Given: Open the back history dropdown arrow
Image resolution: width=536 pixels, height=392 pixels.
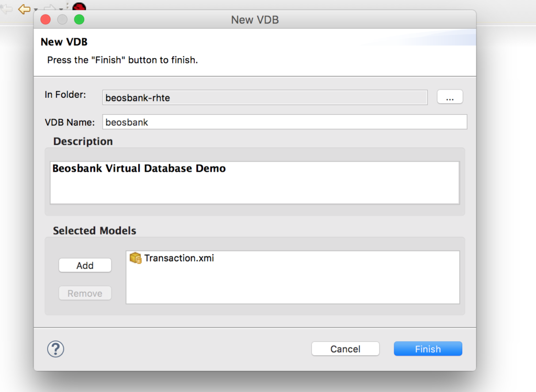Looking at the screenshot, I should click(x=36, y=9).
